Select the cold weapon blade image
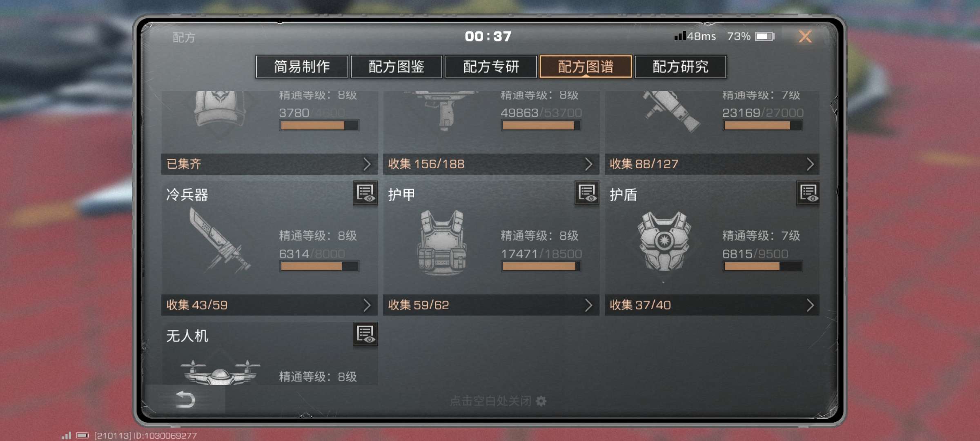 coord(220,241)
